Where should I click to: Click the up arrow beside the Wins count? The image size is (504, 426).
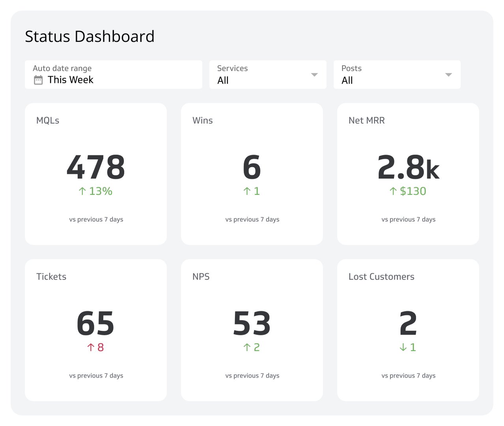pos(248,191)
